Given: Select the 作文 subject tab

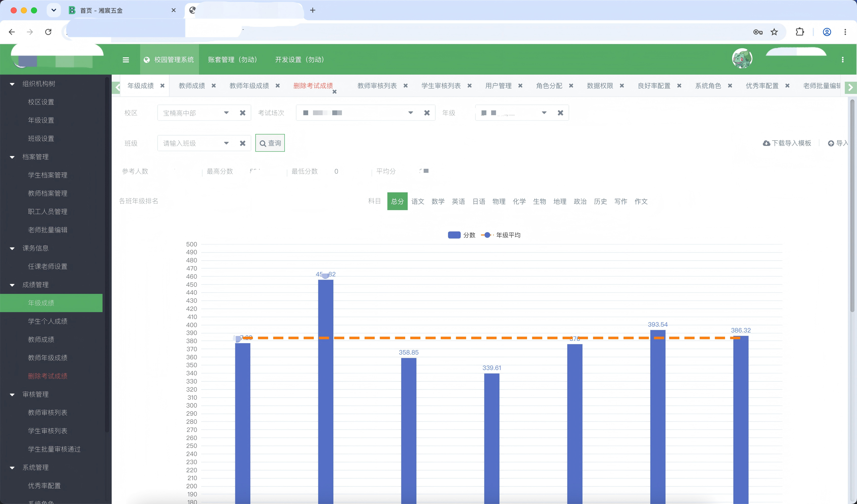Looking at the screenshot, I should [641, 201].
